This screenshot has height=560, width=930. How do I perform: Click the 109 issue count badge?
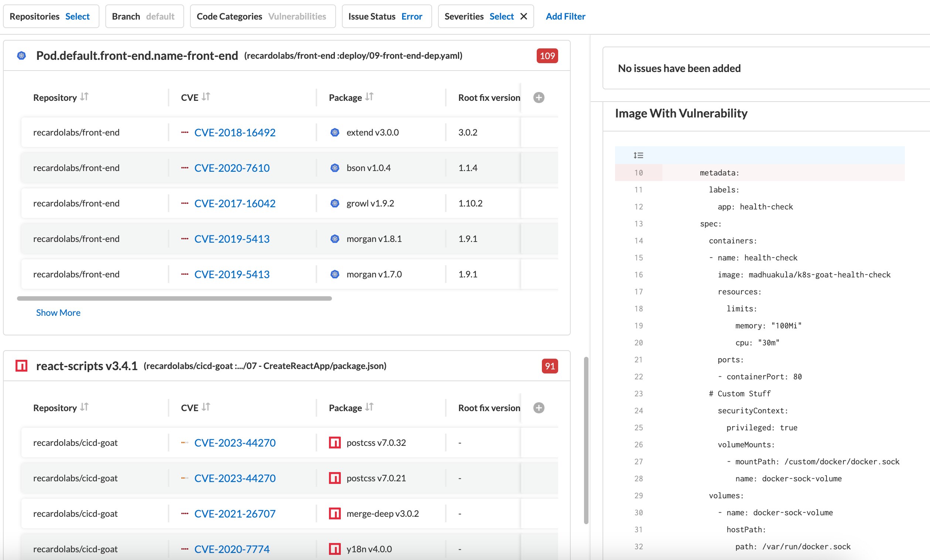[x=547, y=56]
